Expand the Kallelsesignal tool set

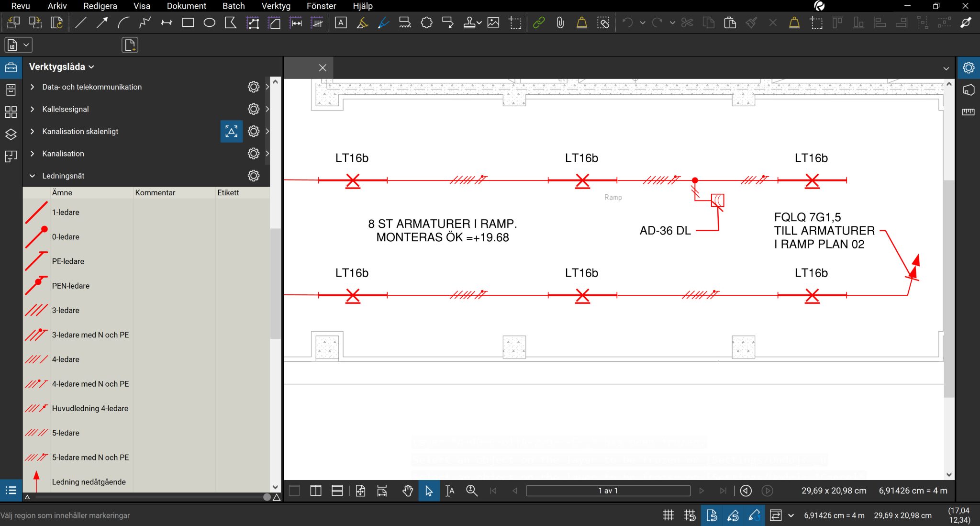[33, 109]
